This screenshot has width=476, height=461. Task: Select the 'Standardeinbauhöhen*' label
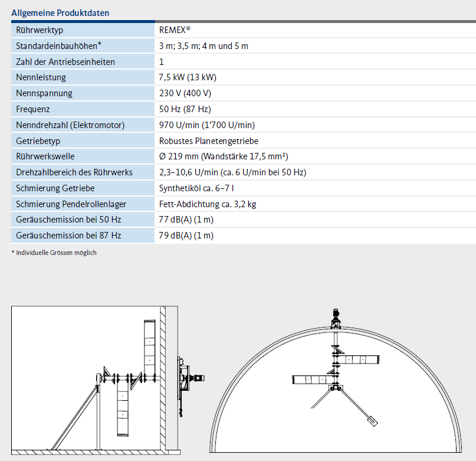pyautogui.click(x=58, y=45)
